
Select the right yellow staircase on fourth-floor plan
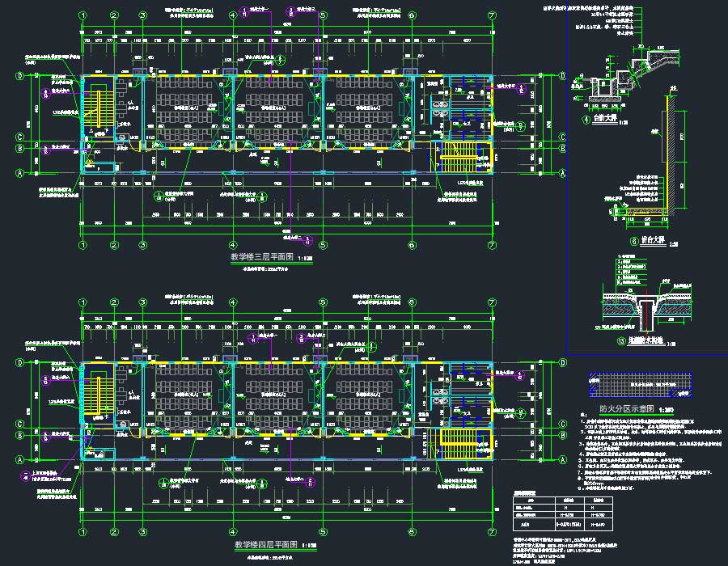point(460,445)
